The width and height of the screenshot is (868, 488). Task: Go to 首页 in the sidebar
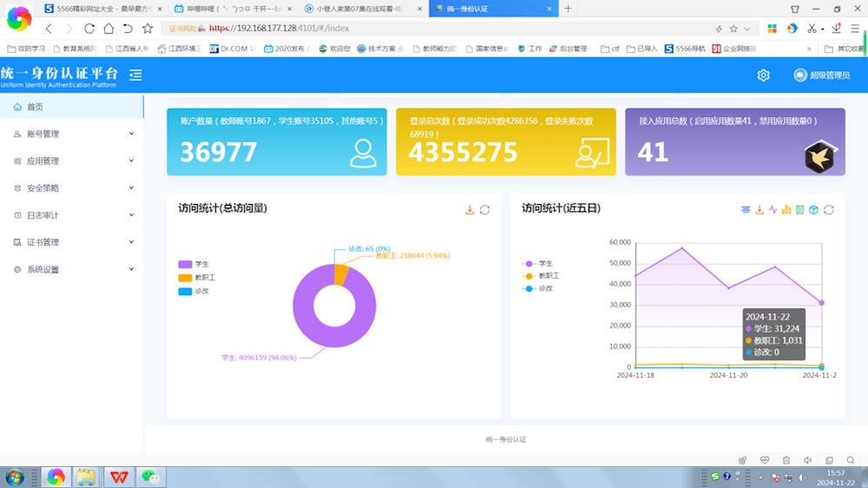pyautogui.click(x=35, y=107)
